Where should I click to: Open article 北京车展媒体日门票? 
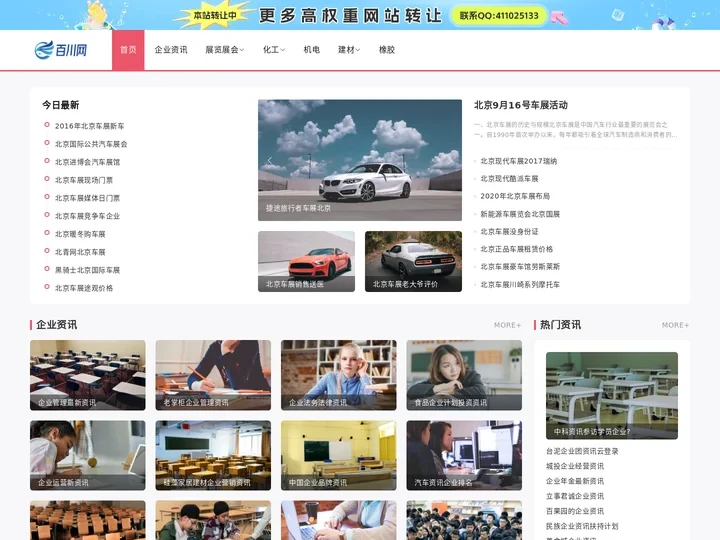(87, 198)
